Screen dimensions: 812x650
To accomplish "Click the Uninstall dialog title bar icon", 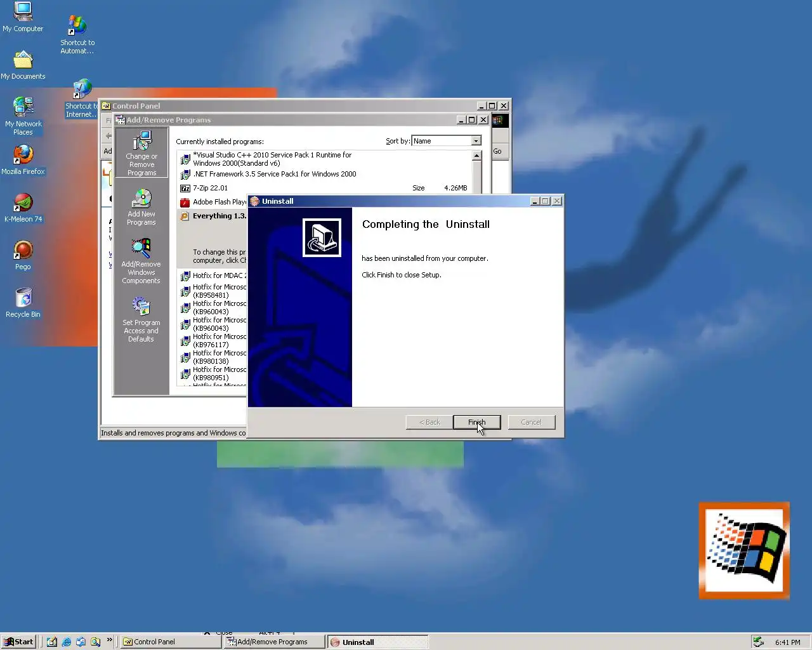I will [x=255, y=201].
